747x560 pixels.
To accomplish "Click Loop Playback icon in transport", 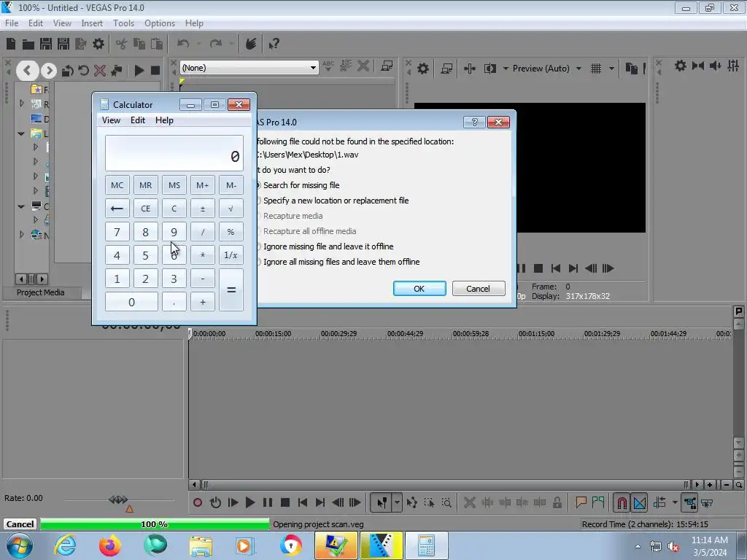I will coord(215,502).
